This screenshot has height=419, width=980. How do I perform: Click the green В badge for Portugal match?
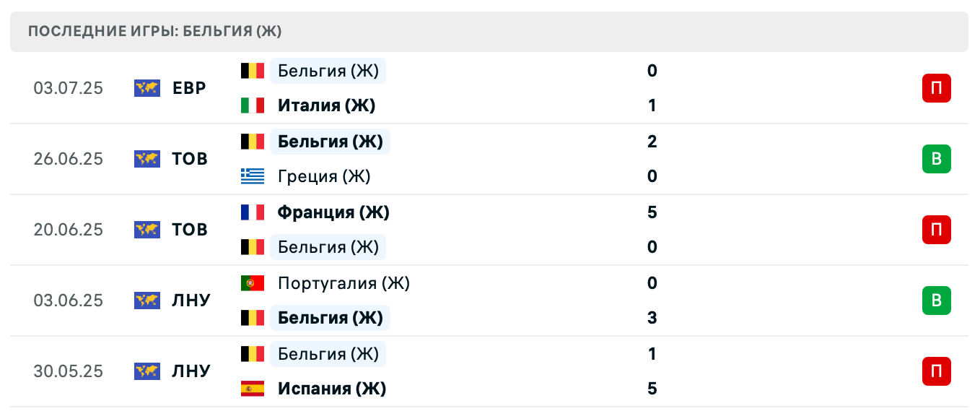[936, 301]
